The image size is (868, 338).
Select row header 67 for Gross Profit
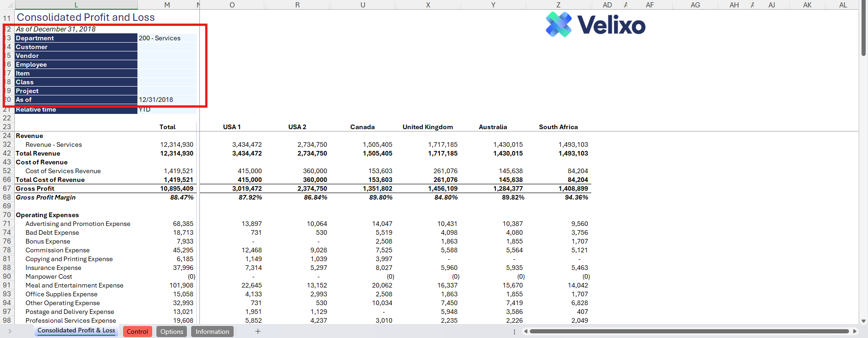[7, 188]
